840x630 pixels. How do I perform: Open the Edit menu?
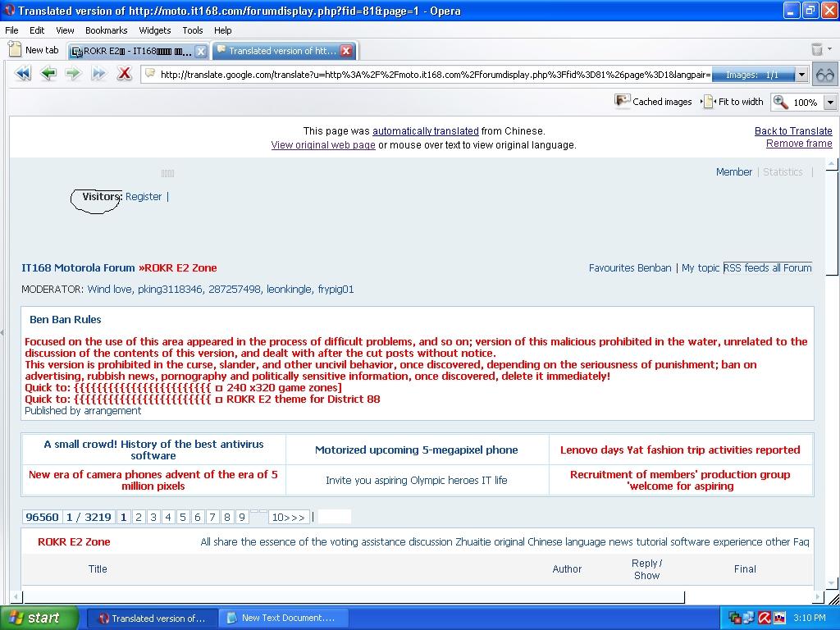pos(37,30)
